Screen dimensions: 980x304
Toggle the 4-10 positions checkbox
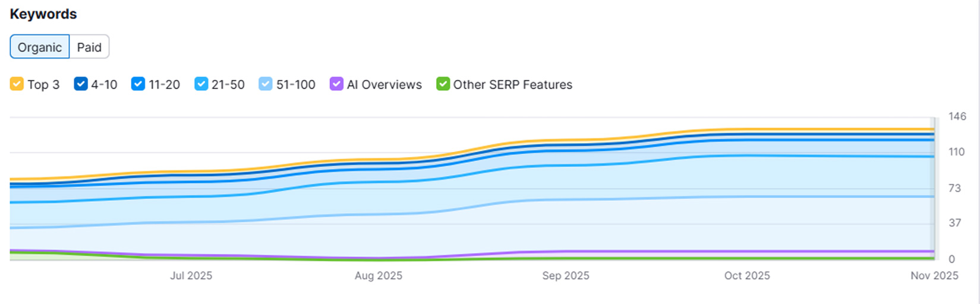coord(81,84)
